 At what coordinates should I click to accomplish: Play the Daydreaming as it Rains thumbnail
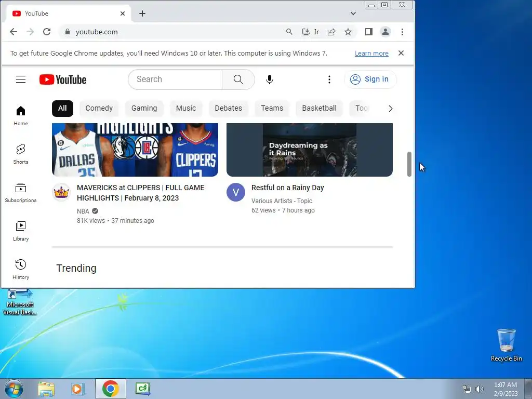(310, 150)
